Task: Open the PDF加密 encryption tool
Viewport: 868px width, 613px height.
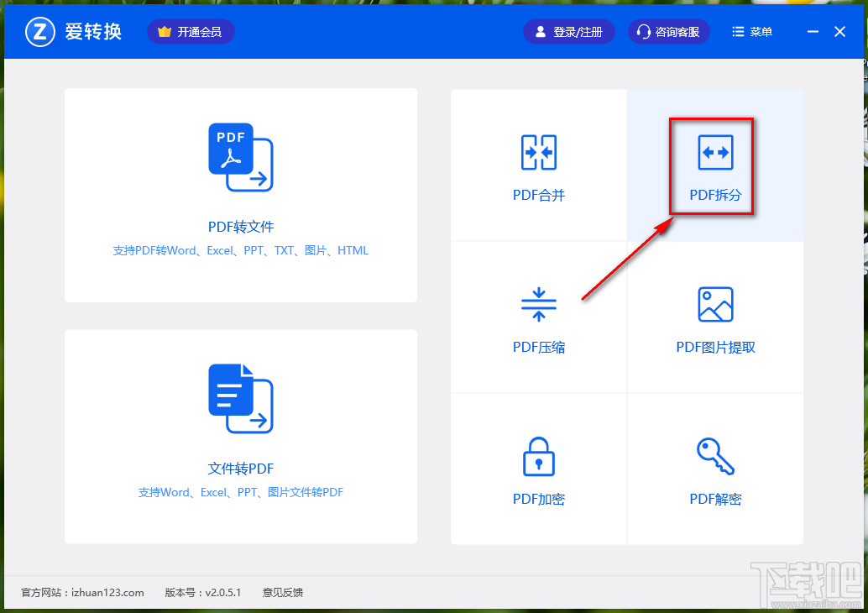Action: [x=538, y=469]
